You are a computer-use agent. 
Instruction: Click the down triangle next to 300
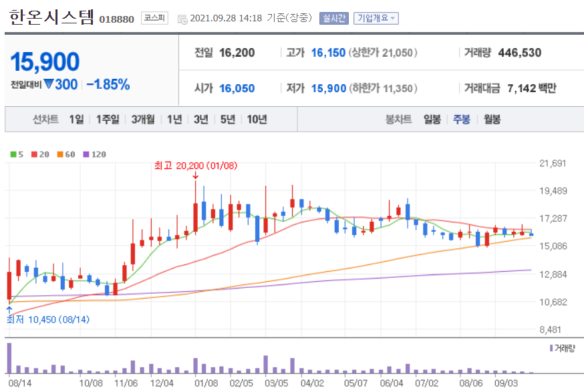click(48, 83)
